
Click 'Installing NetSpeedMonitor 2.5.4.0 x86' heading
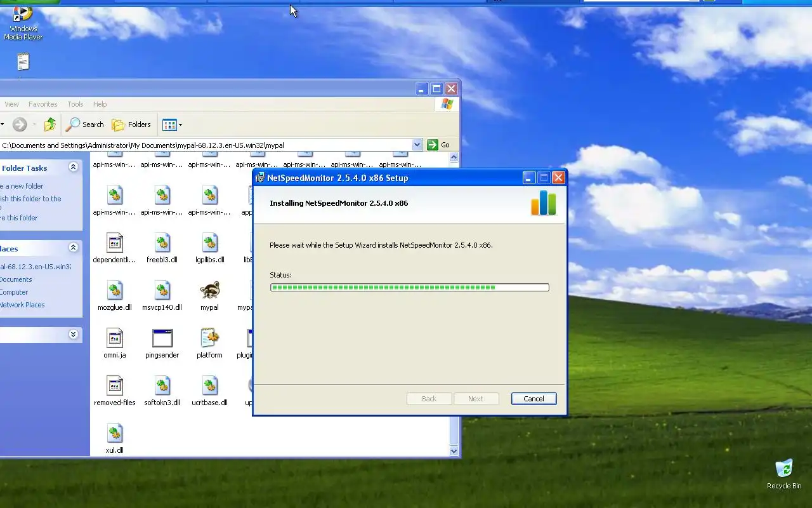tap(339, 203)
